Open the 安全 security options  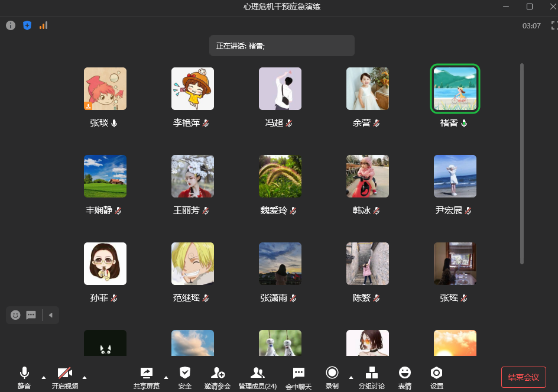[185, 377]
